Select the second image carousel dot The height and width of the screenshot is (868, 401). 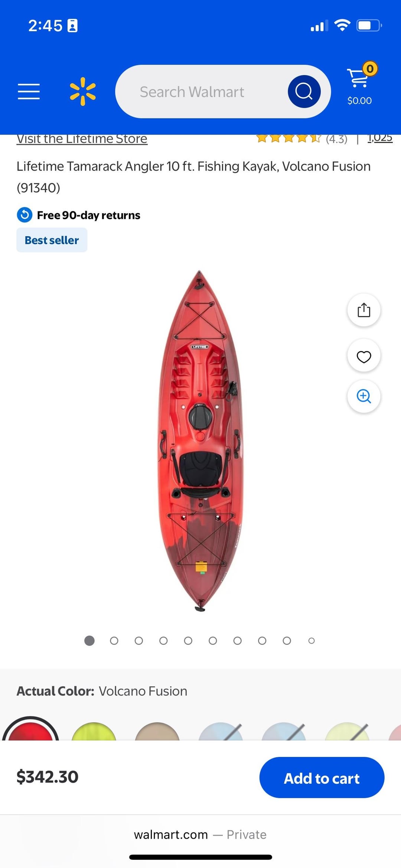click(x=114, y=641)
